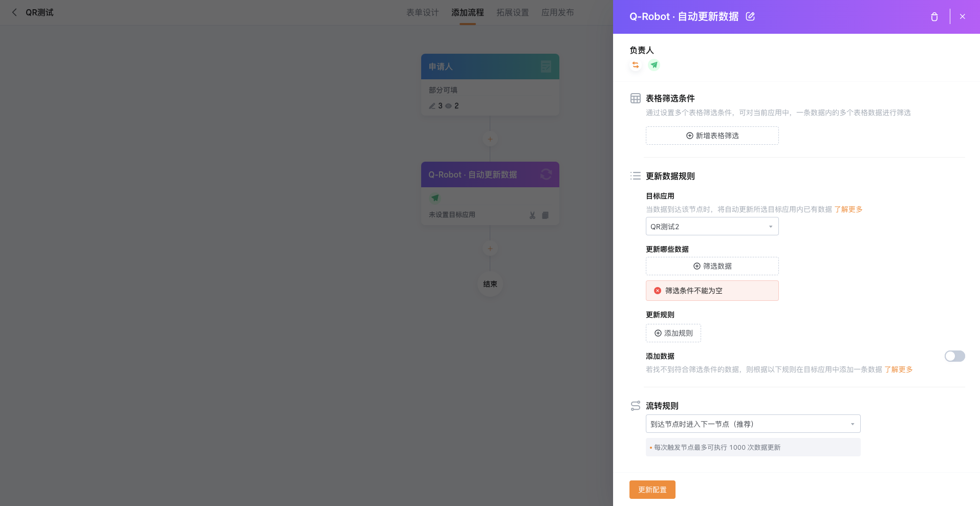The height and width of the screenshot is (506, 980).
Task: Toggle the 添加数据 switch
Action: tap(954, 356)
